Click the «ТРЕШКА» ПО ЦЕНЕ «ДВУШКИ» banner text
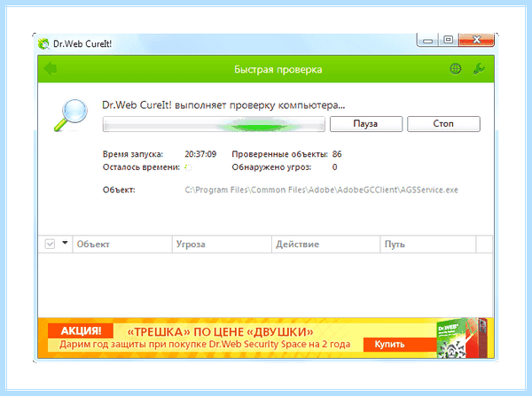Viewport: 532px width, 396px height. [220, 331]
